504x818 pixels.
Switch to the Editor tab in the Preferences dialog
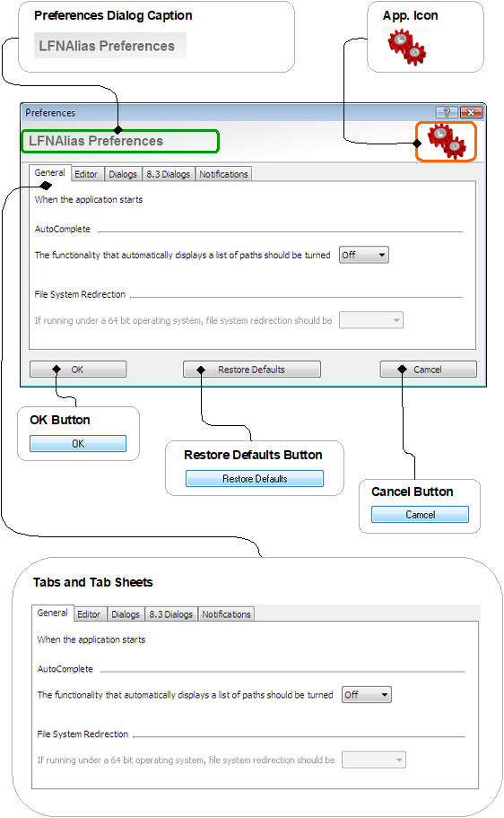pyautogui.click(x=86, y=174)
